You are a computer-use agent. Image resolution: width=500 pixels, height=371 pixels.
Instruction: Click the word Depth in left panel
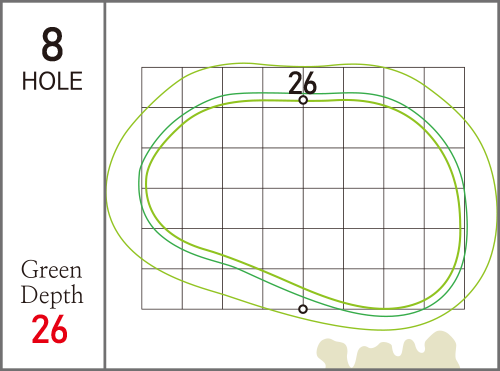point(52,296)
